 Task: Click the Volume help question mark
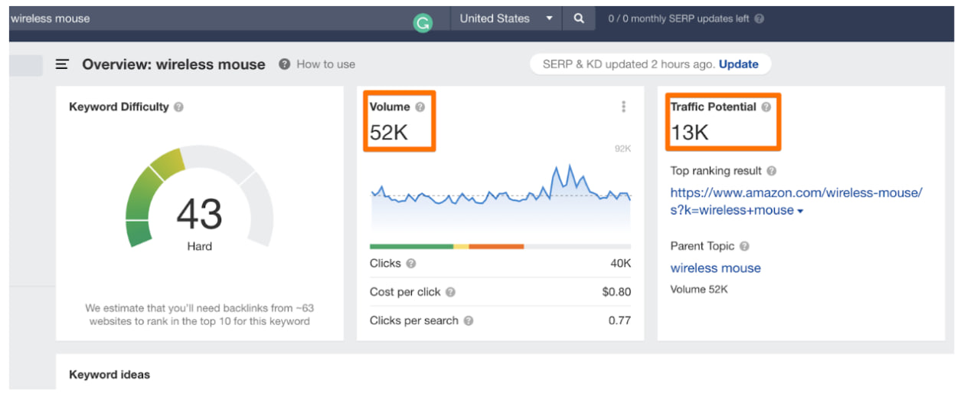pos(420,107)
